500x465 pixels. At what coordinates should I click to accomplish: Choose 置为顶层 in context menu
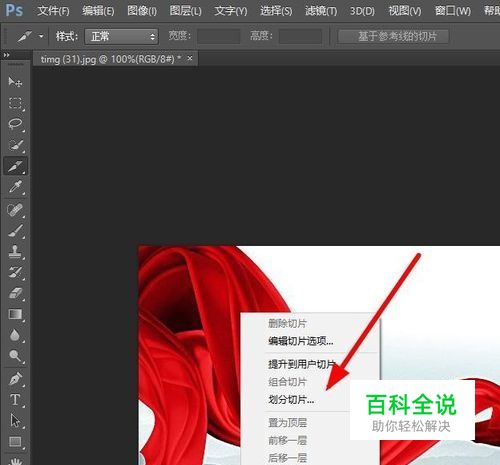[x=287, y=423]
